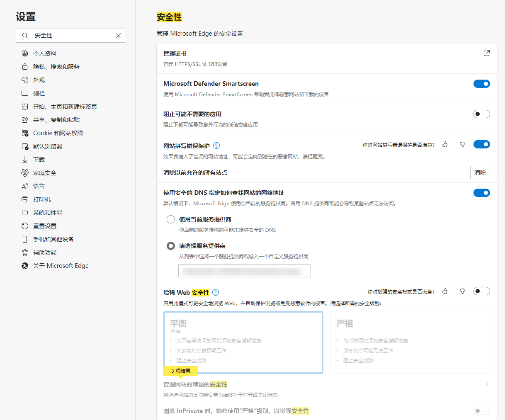Click text 清除以前允许的所有站点

tap(195, 172)
